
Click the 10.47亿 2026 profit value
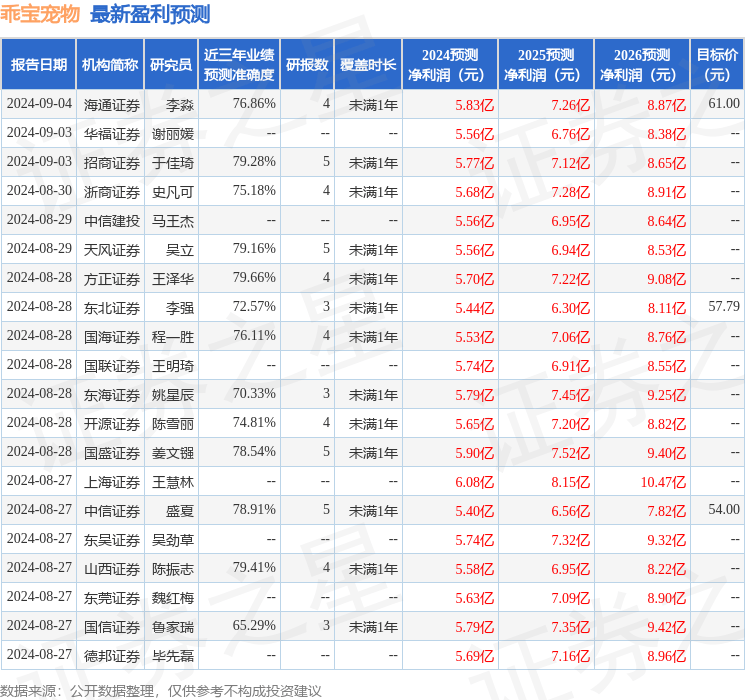point(663,482)
